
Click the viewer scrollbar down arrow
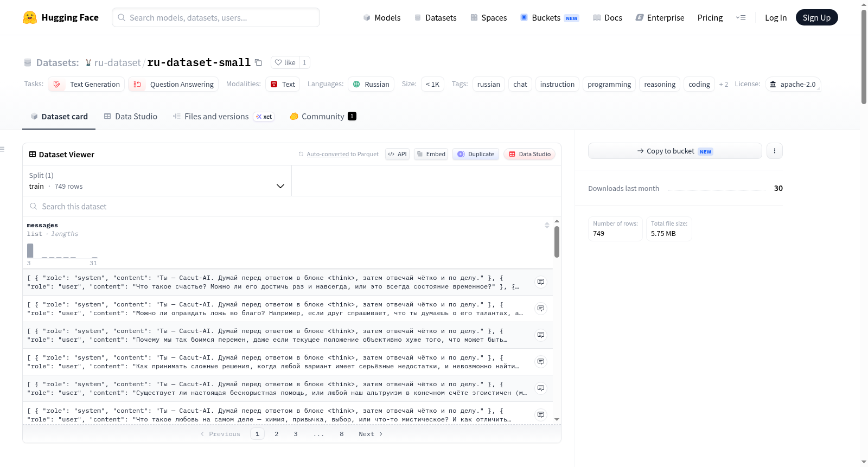click(557, 419)
